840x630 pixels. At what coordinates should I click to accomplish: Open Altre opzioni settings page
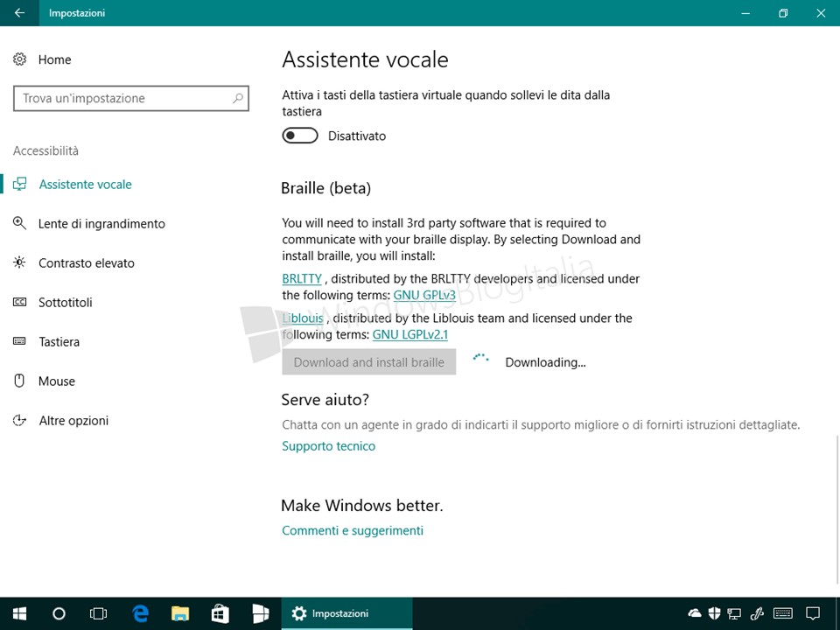tap(73, 421)
